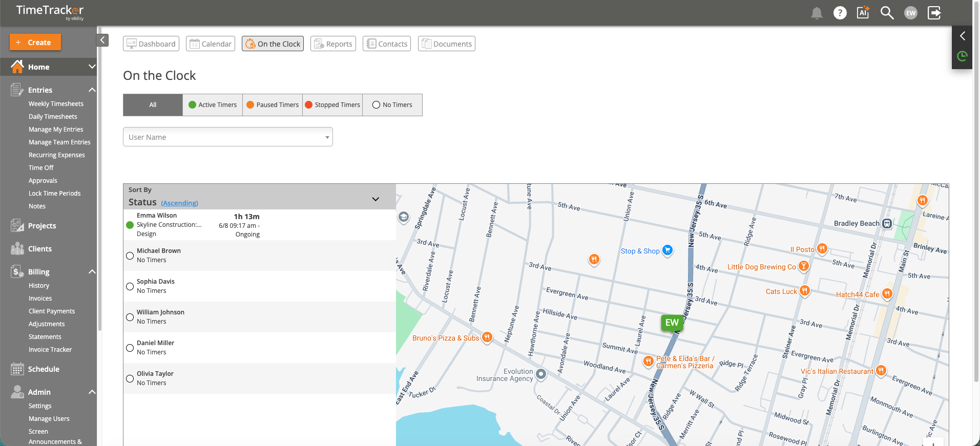This screenshot has width=980, height=446.
Task: Switch to the Calendar tab
Action: pos(211,44)
